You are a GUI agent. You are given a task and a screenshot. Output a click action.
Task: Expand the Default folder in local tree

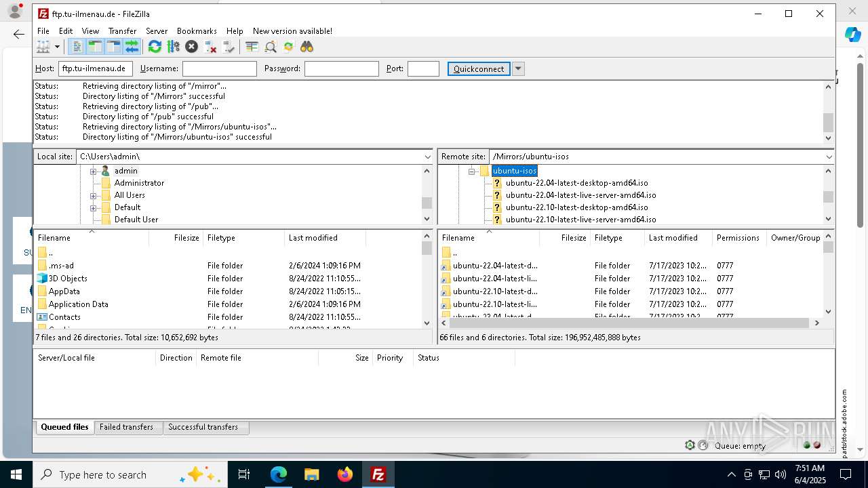(x=94, y=207)
